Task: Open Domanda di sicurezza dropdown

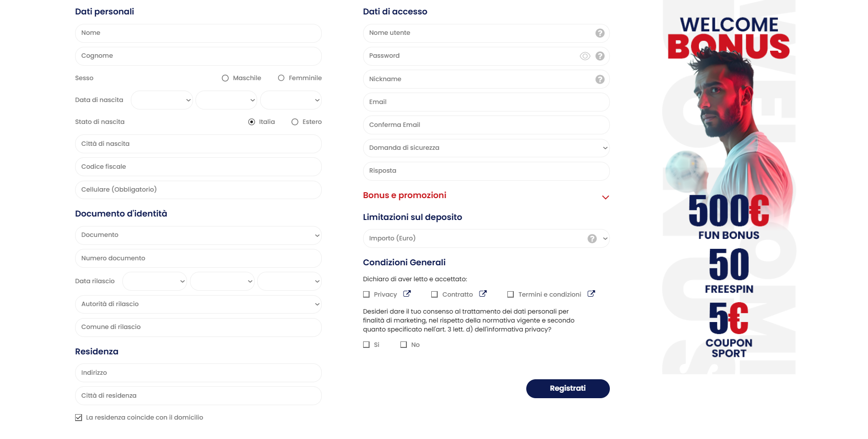Action: click(x=486, y=148)
